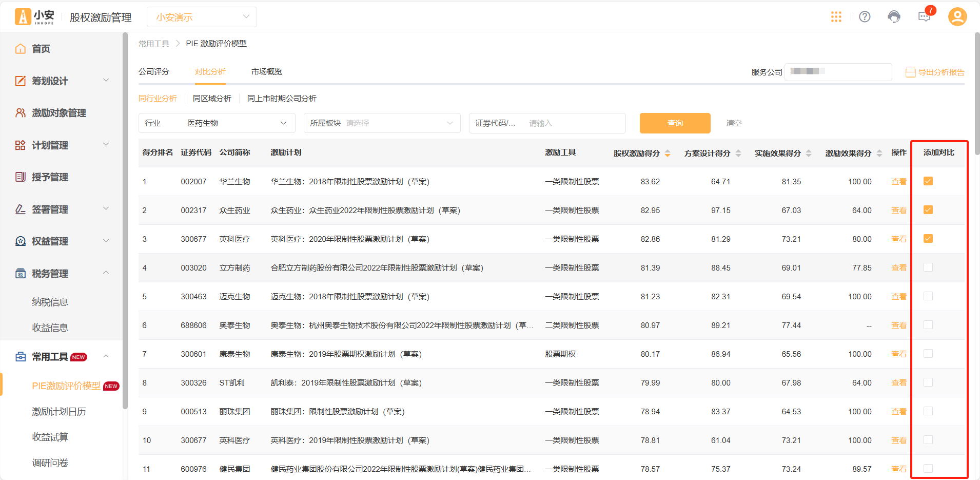Check compare box for 迈克生物
Viewport: 980px width, 480px height.
tap(928, 296)
